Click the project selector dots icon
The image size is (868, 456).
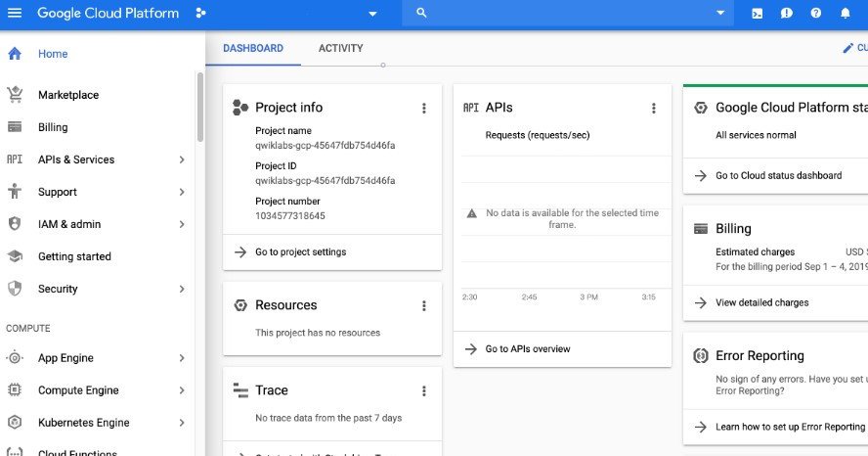pos(201,13)
